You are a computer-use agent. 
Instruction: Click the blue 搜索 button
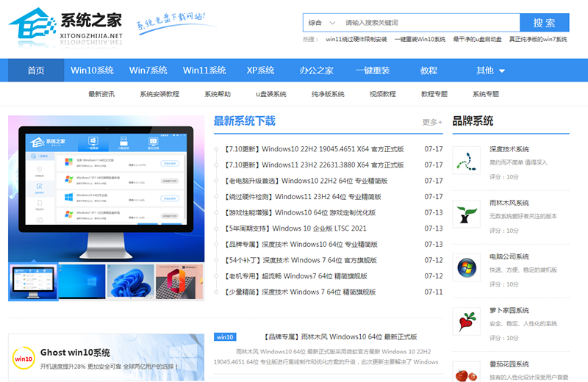tap(544, 23)
